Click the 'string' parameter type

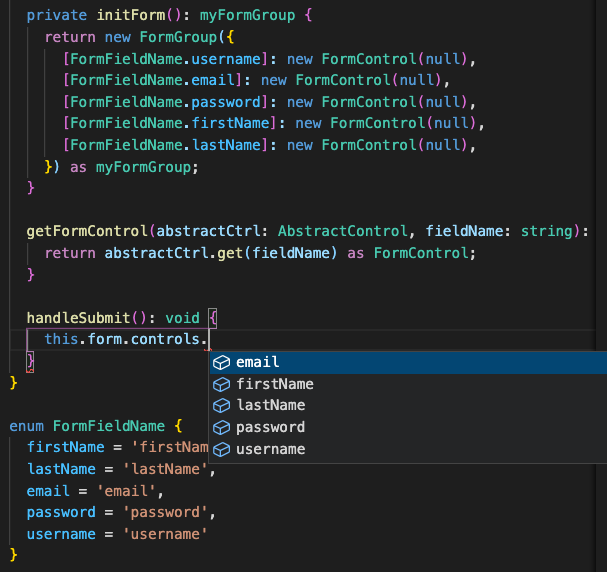tap(546, 231)
